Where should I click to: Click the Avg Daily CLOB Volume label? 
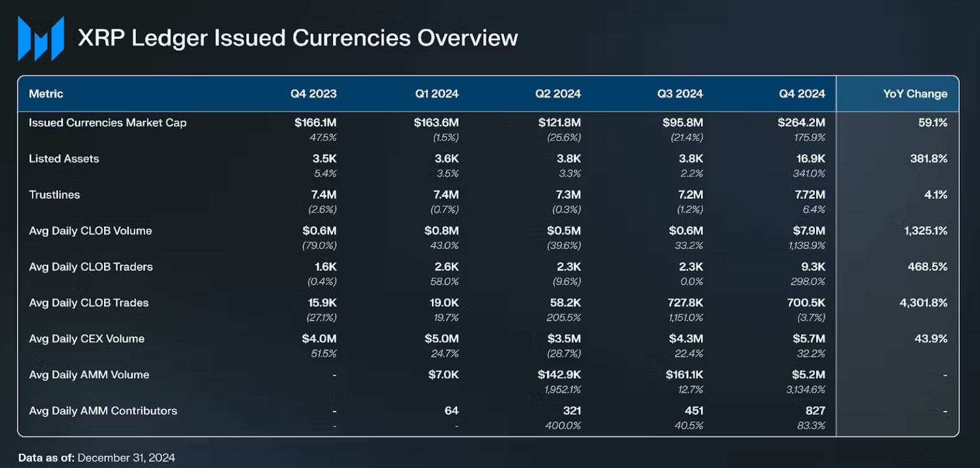click(x=90, y=231)
